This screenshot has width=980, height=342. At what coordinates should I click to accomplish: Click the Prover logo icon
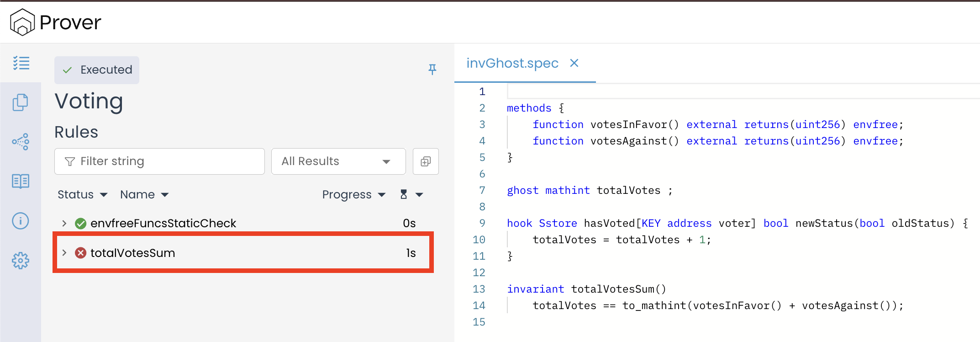22,22
